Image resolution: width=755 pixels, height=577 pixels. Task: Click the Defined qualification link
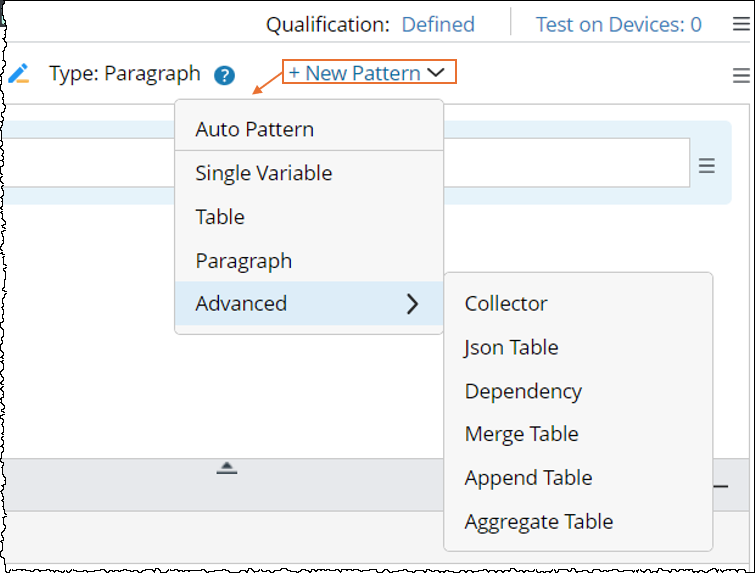pyautogui.click(x=438, y=24)
